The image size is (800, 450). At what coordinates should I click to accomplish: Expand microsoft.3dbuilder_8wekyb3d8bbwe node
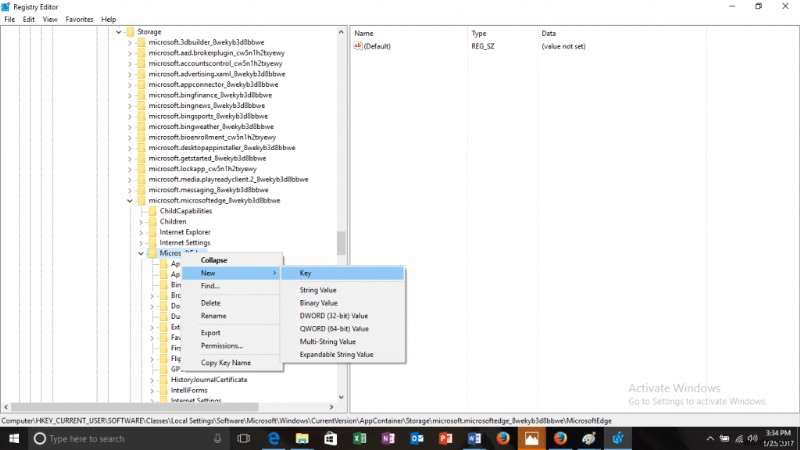tap(130, 42)
